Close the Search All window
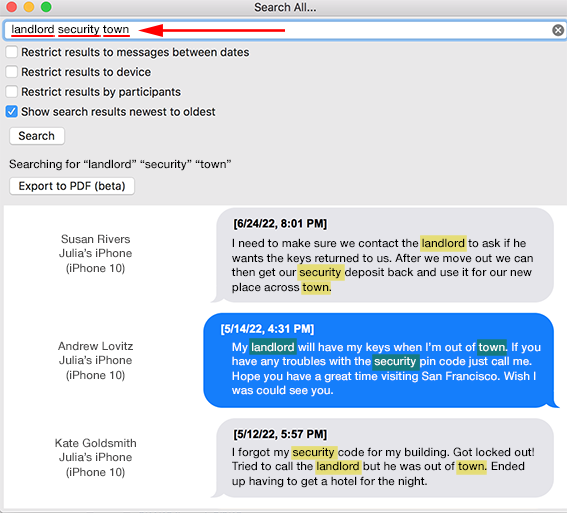The width and height of the screenshot is (567, 513). 12,7
